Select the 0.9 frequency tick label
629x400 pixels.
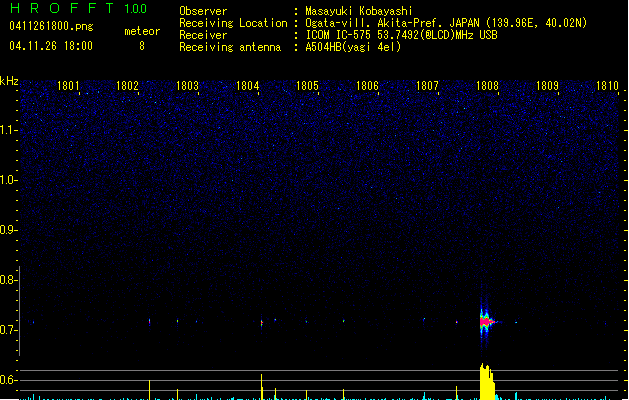[9, 229]
